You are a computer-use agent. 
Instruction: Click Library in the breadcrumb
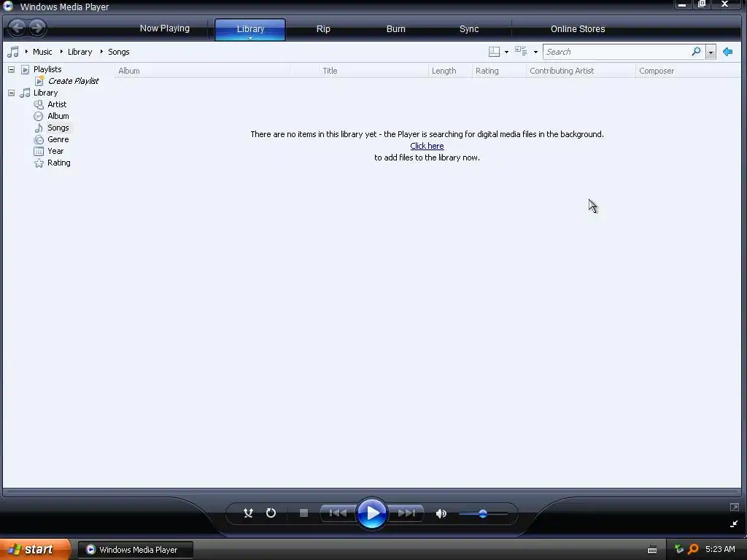click(x=80, y=52)
